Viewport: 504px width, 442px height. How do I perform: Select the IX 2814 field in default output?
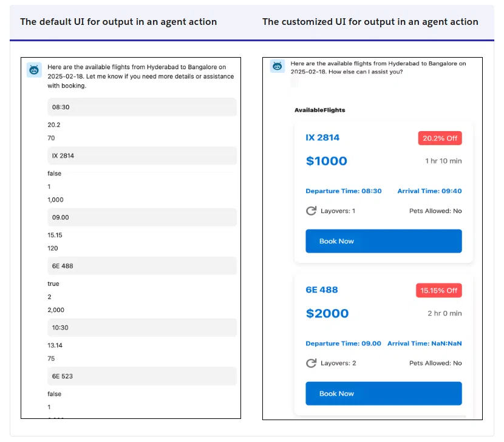pos(142,155)
